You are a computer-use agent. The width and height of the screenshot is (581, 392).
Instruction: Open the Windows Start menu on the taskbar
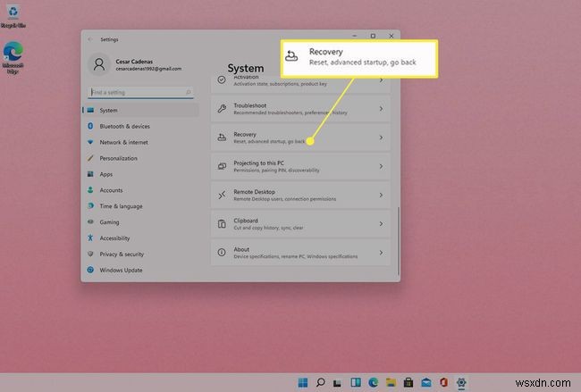[303, 382]
